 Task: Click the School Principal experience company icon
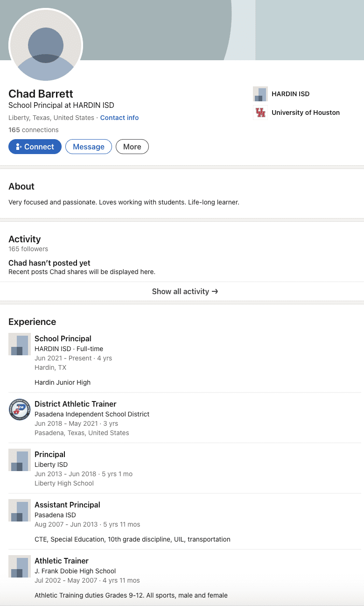tap(20, 344)
